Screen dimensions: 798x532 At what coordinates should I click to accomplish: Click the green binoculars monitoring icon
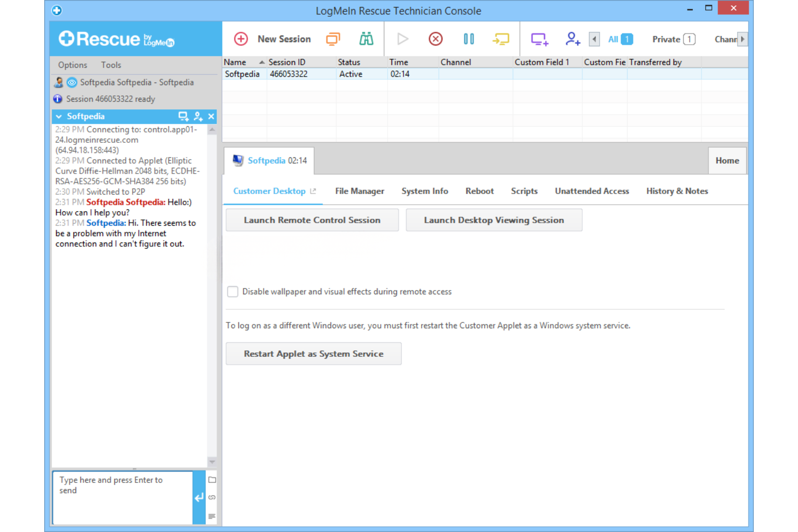point(366,39)
